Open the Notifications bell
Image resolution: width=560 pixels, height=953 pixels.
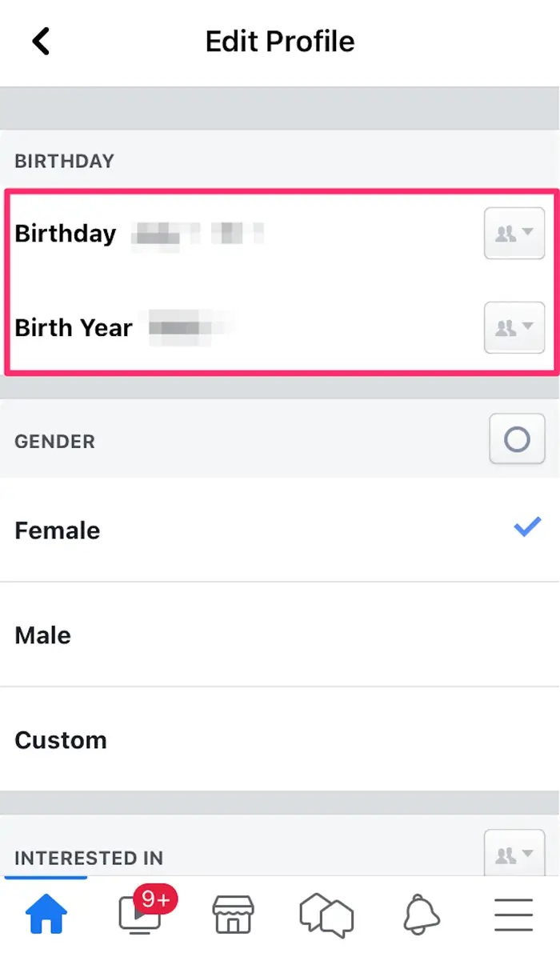[420, 915]
